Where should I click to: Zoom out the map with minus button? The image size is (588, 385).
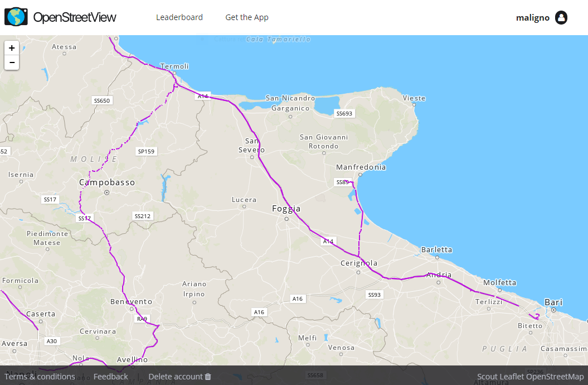point(12,62)
